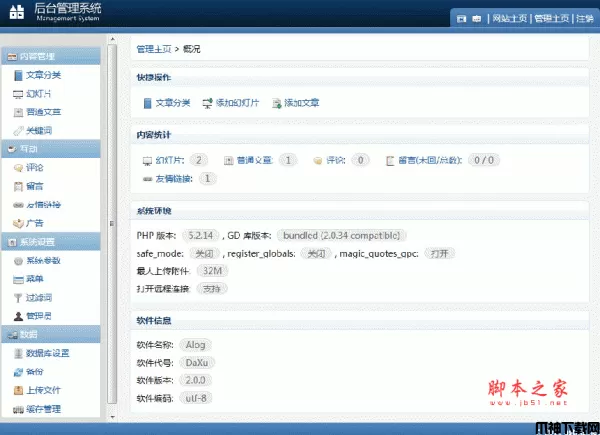Click the 最大上传附件 value 32M
Screen dimensions: 600x435
(212, 271)
